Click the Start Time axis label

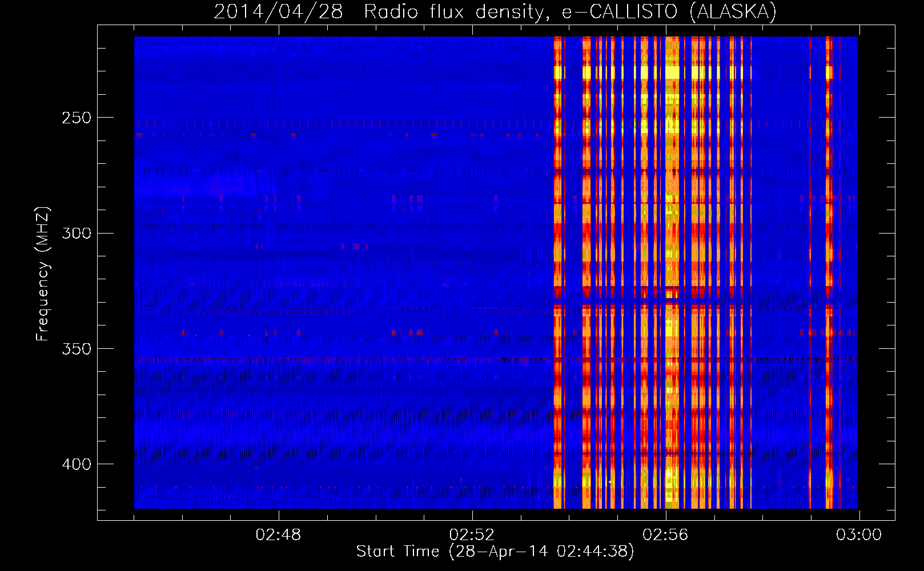coord(495,552)
